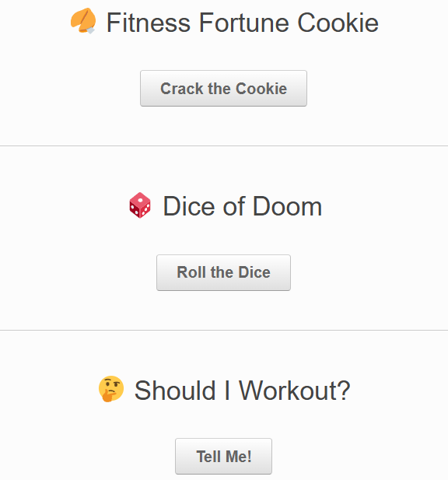Click the divider line above Dice of Doom
Viewport: 448px width, 480px height.
click(224, 146)
